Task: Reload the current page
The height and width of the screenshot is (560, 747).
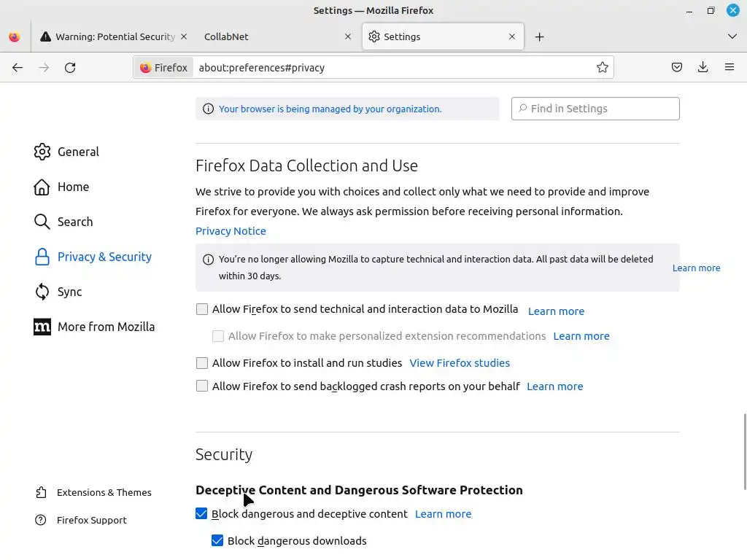Action: pyautogui.click(x=70, y=67)
